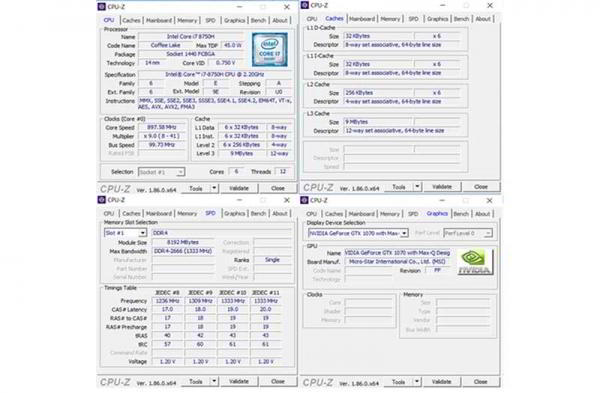Click CPU-Z app icon in Caches window title

(x=305, y=5)
